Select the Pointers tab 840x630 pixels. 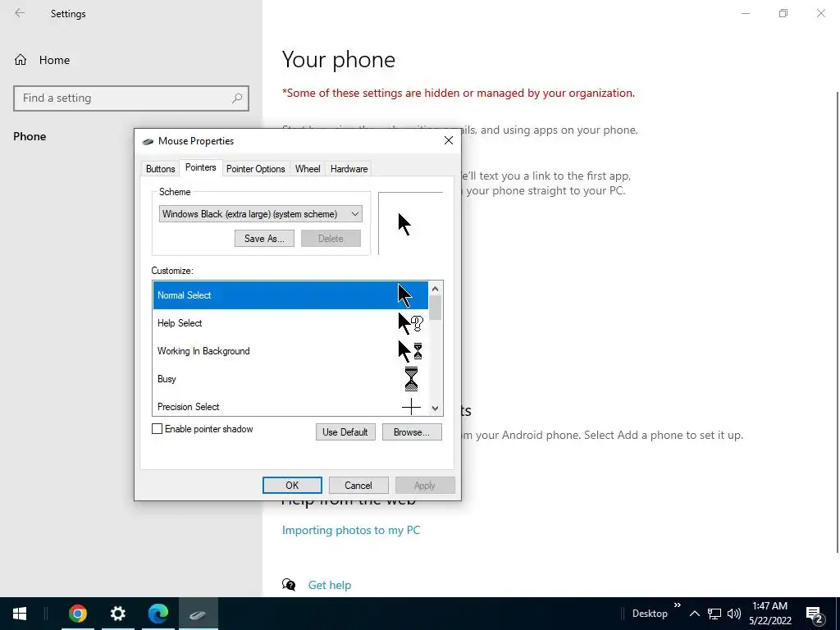click(200, 167)
